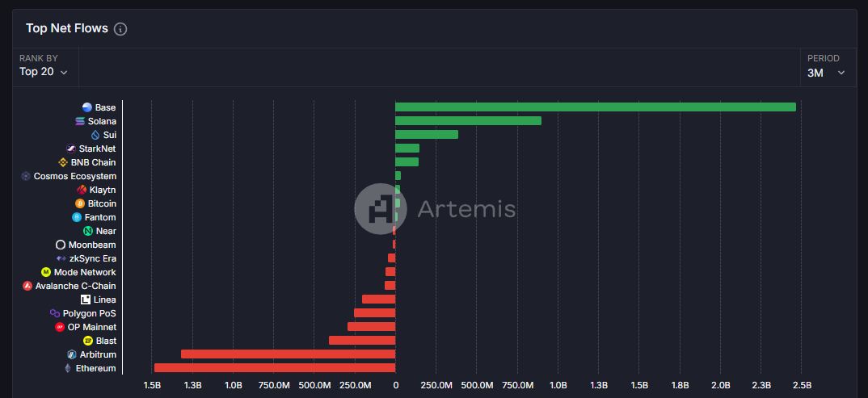Click the Bitcoin orange logo icon
Screen dimensions: 868x398
click(80, 203)
